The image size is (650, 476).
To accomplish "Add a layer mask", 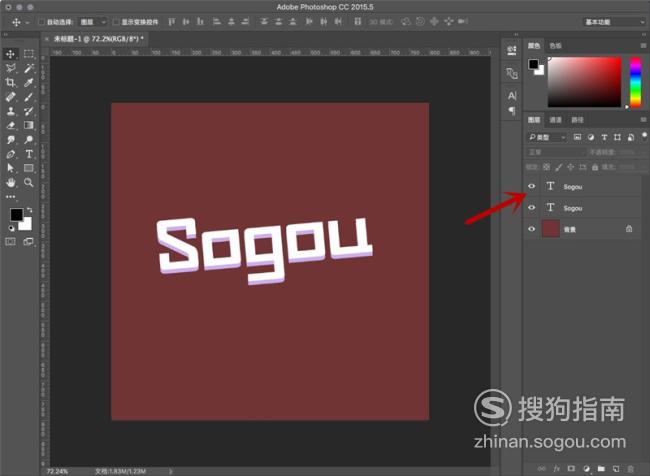I will (571, 469).
